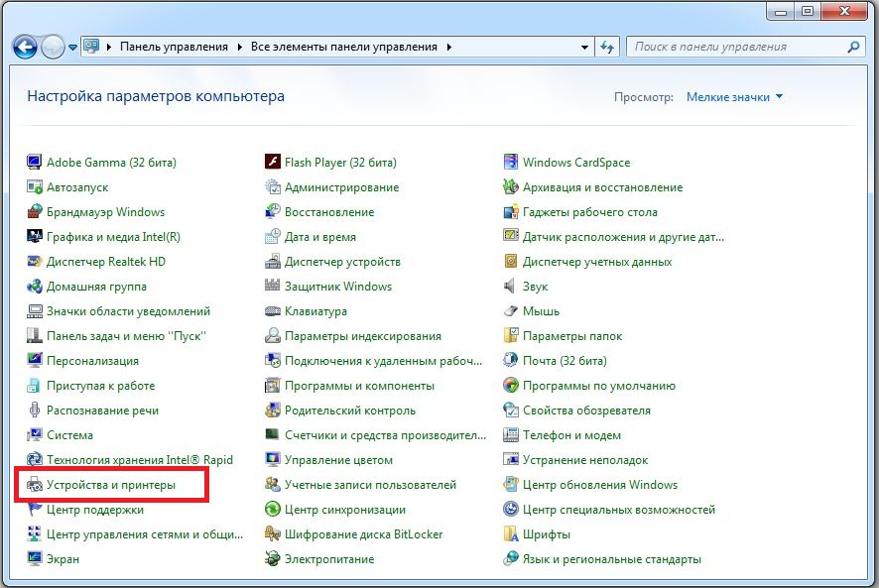Click the Дата и время icon

273,237
